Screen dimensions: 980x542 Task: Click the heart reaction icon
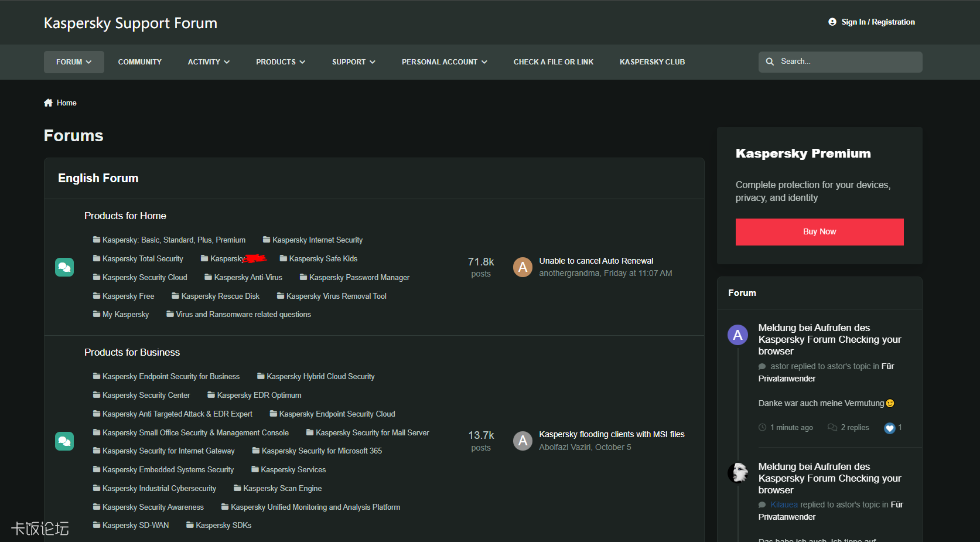click(890, 428)
